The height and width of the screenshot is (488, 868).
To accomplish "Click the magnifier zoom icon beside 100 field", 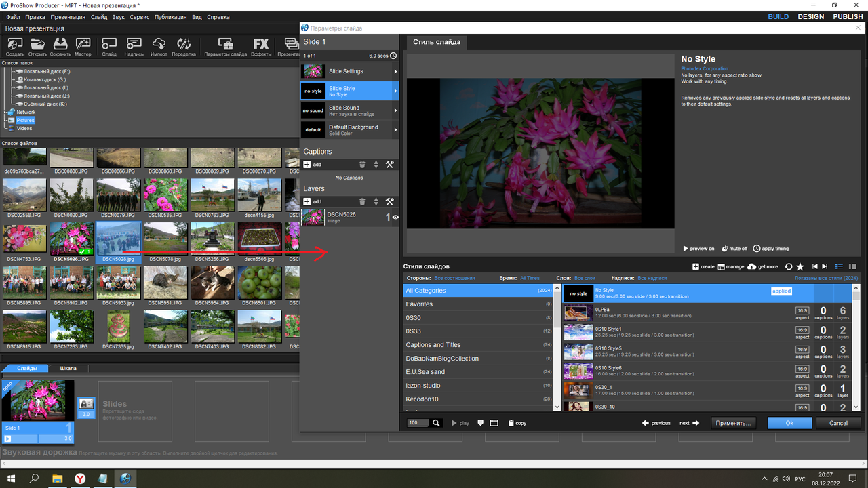I will (437, 423).
